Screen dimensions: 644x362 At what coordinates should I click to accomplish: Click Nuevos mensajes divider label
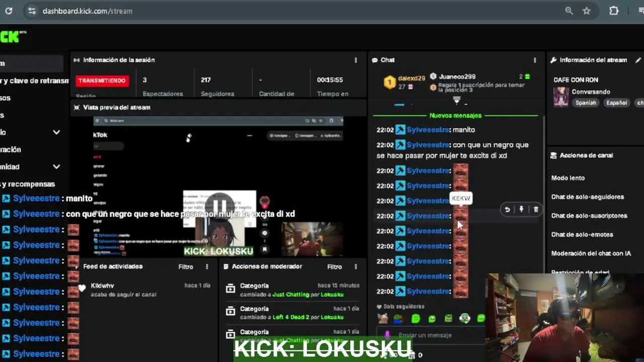coord(455,116)
